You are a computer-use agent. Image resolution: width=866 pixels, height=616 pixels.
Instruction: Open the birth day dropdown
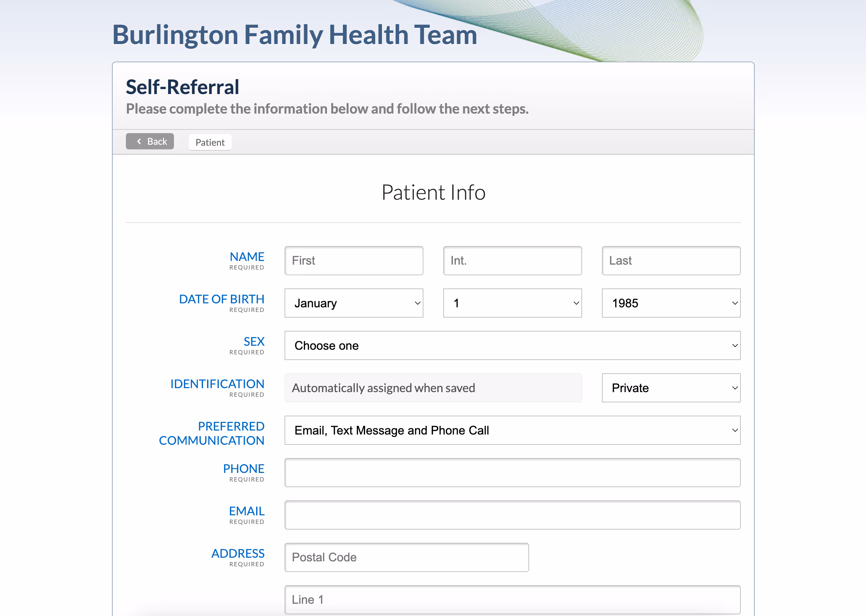click(x=512, y=303)
